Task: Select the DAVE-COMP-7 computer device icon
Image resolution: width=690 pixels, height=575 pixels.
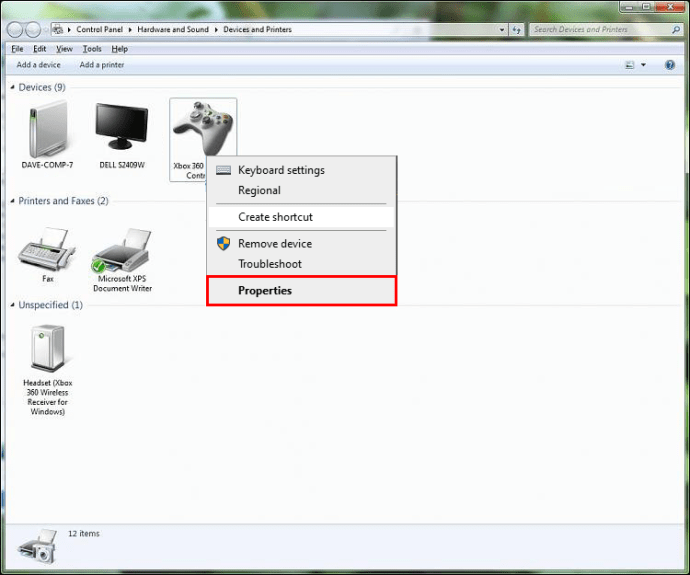Action: (x=48, y=129)
